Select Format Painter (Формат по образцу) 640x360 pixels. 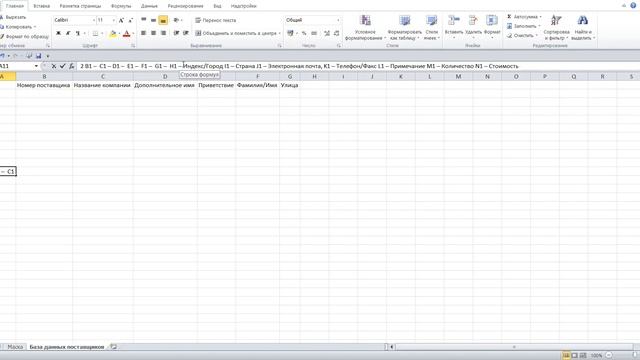tap(24, 37)
